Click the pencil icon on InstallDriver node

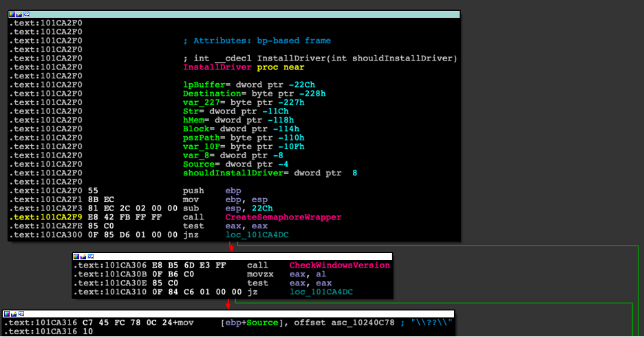(x=19, y=14)
